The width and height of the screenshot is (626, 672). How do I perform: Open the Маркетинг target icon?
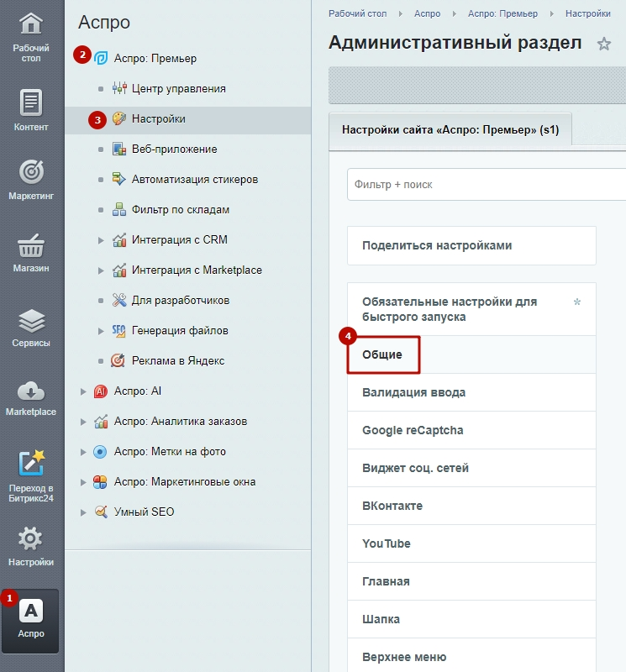pyautogui.click(x=31, y=172)
